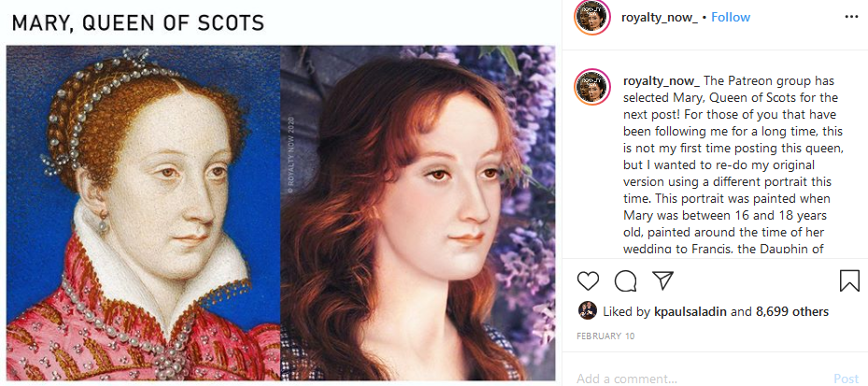Viewport: 868px width, 386px height.
Task: Open comments via the speech bubble icon
Action: coord(625,280)
